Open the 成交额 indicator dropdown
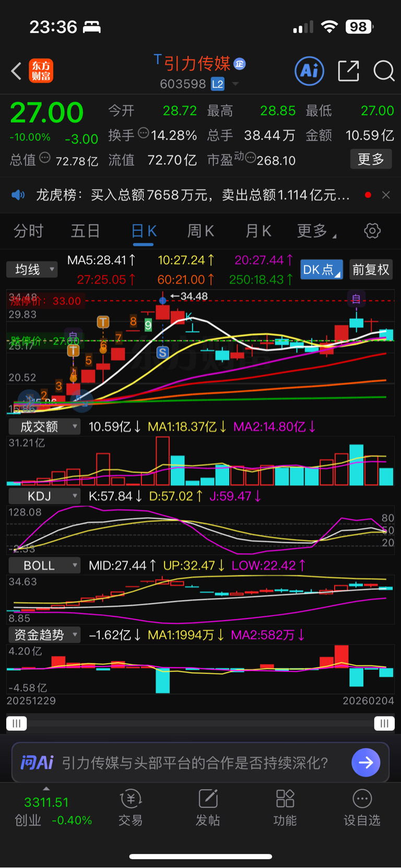 point(44,426)
